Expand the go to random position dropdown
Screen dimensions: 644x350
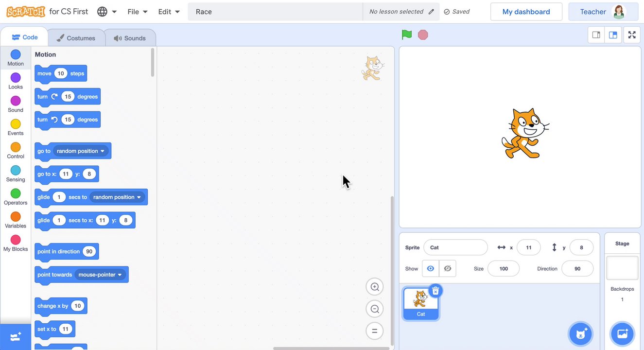click(81, 151)
